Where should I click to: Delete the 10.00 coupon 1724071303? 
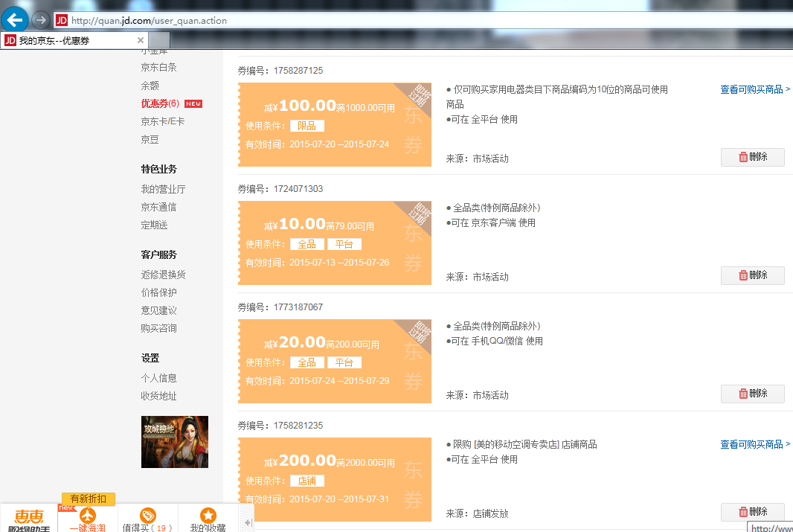click(x=752, y=275)
